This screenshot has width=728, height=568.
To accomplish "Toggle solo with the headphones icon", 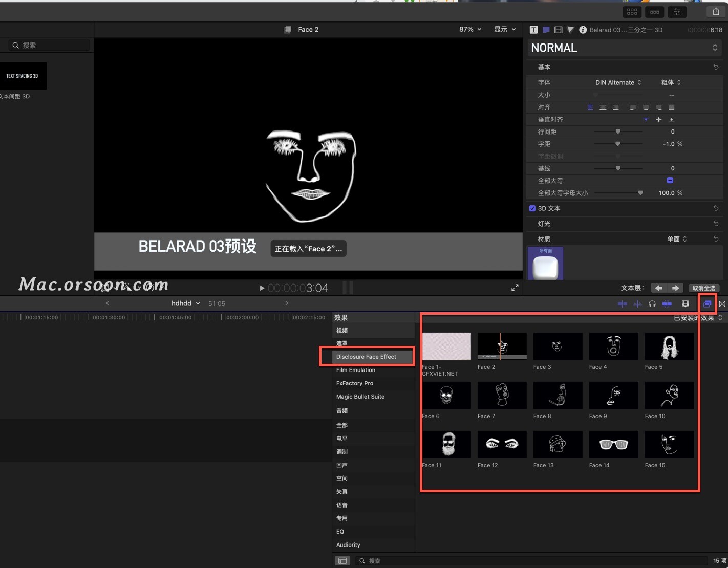I will [x=652, y=304].
